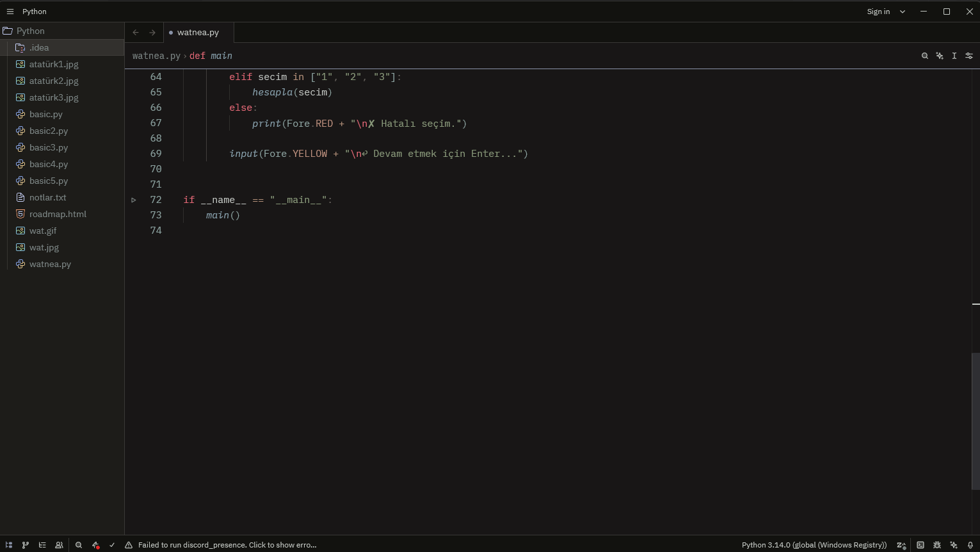Launch inline assist sparkle in editor toolbar

(940, 56)
